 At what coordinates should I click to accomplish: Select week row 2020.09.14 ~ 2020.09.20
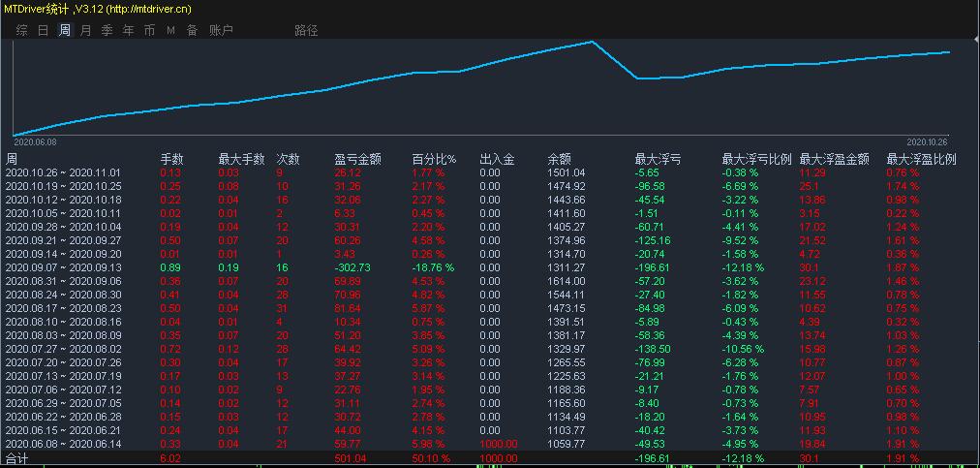(490, 254)
